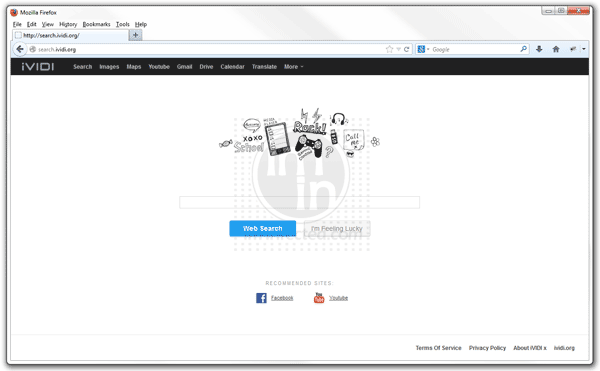Screen dimensions: 600x371
Task: Open the Tools menu
Action: click(123, 24)
